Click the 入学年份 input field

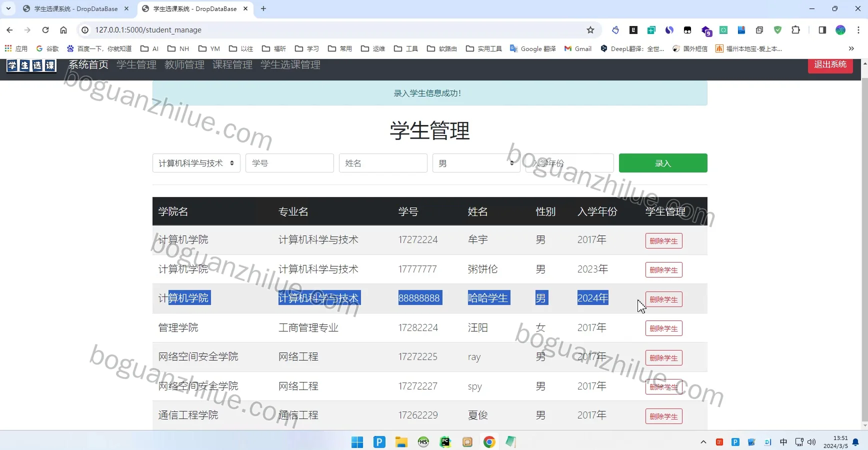[x=569, y=163]
